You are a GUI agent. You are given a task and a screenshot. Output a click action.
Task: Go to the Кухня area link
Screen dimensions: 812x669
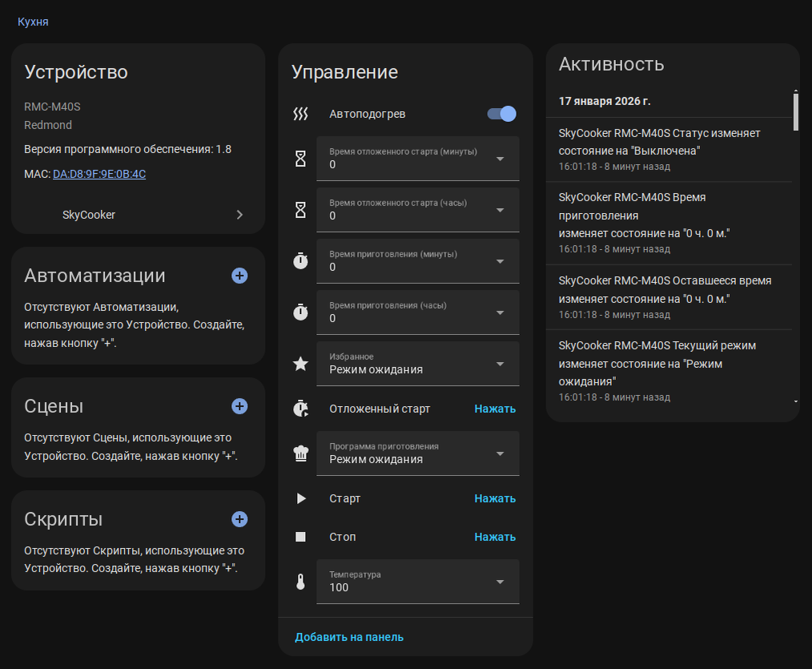(x=33, y=22)
